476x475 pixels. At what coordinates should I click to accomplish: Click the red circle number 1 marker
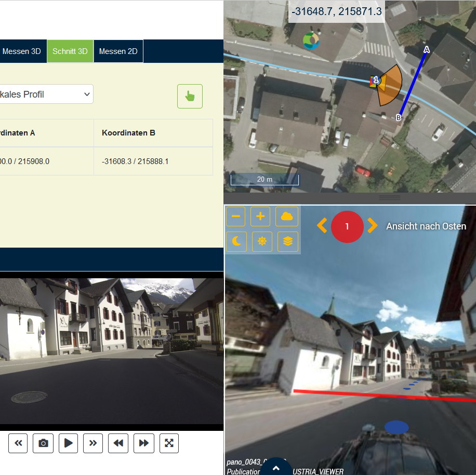coord(347,226)
